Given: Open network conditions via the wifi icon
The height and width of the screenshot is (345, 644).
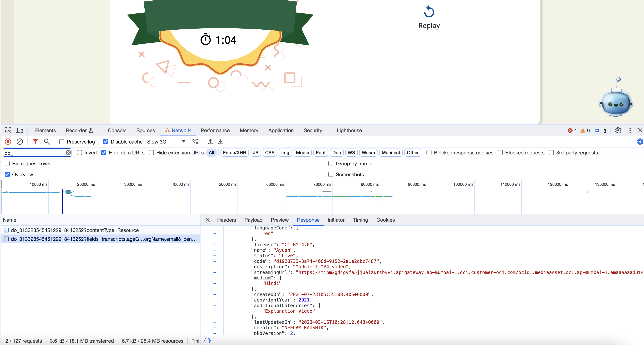Looking at the screenshot, I should 195,141.
